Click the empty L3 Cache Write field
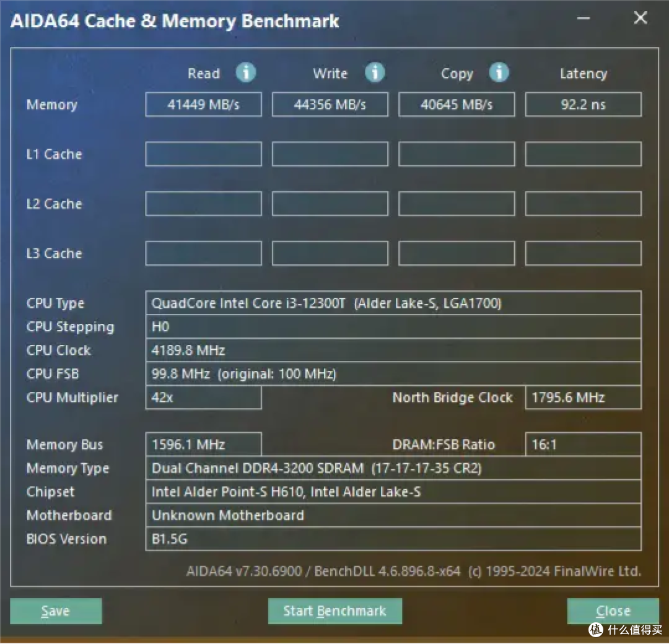 click(330, 253)
